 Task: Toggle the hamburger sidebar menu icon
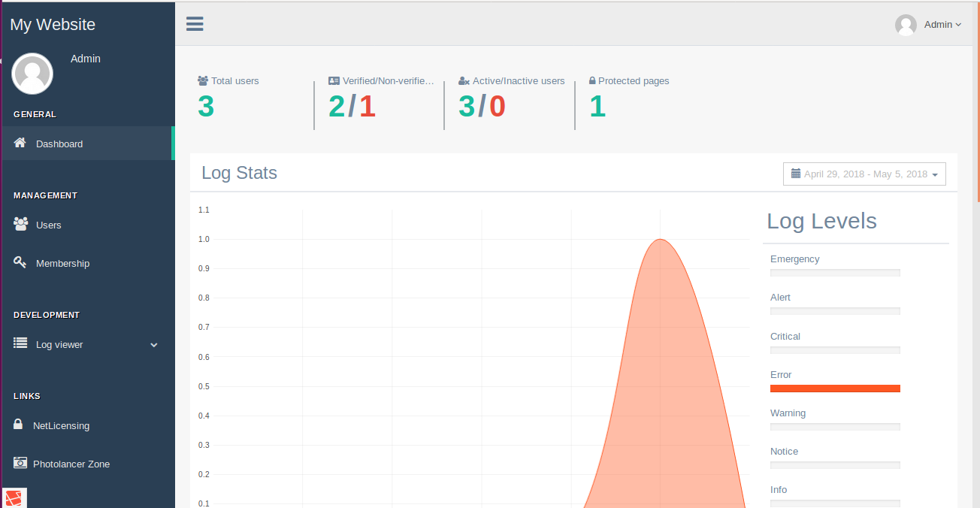(195, 24)
